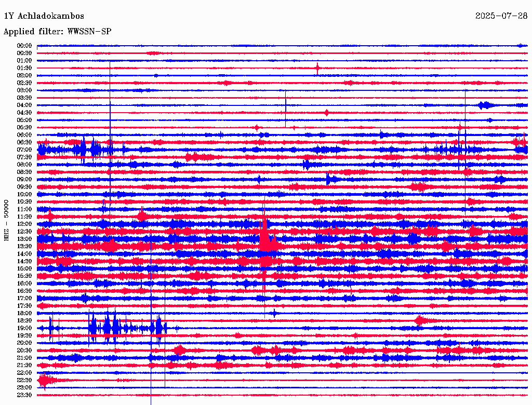Image resolution: width=532 pixels, height=405 pixels.
Task: Click the 20:00 time label
Action: coord(24,343)
